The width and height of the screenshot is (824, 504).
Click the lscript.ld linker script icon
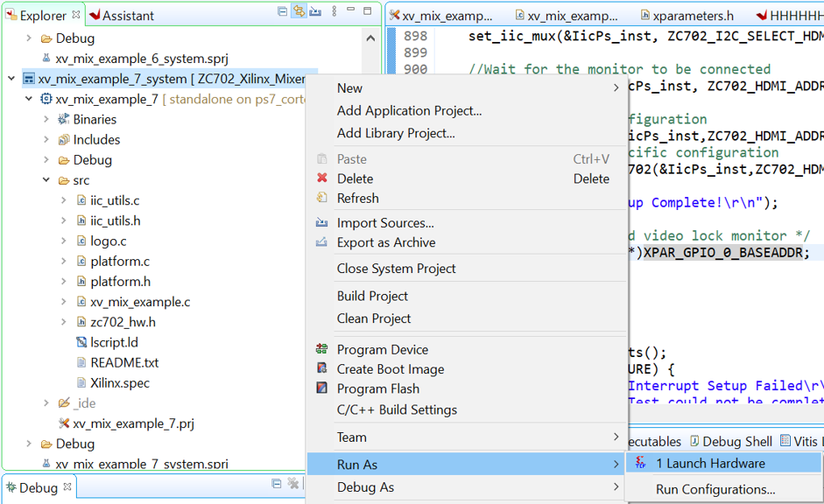pyautogui.click(x=81, y=342)
